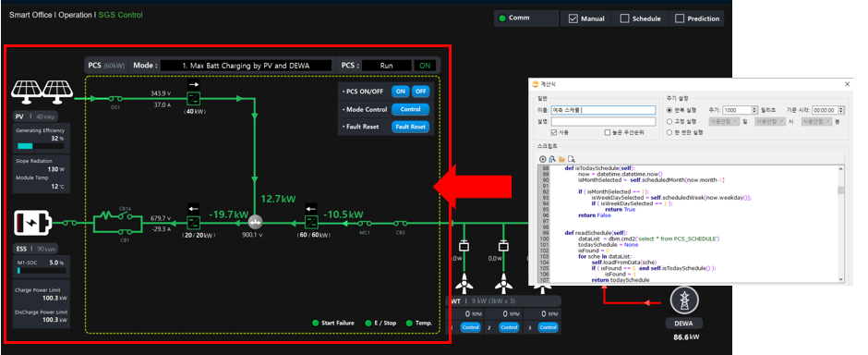Click the document search icon in script toolbar
The image size is (868, 355).
click(571, 159)
